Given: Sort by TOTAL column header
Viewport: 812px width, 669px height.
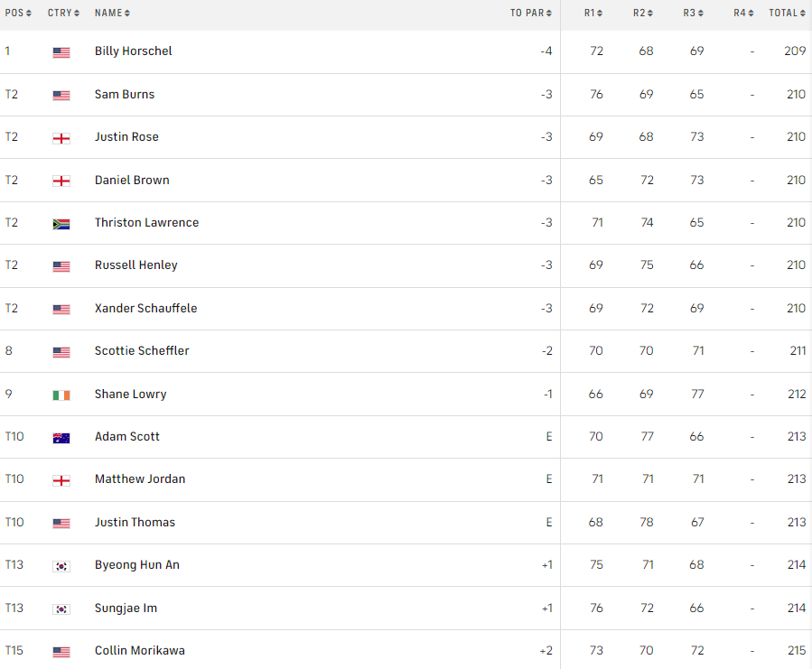Looking at the screenshot, I should click(787, 13).
